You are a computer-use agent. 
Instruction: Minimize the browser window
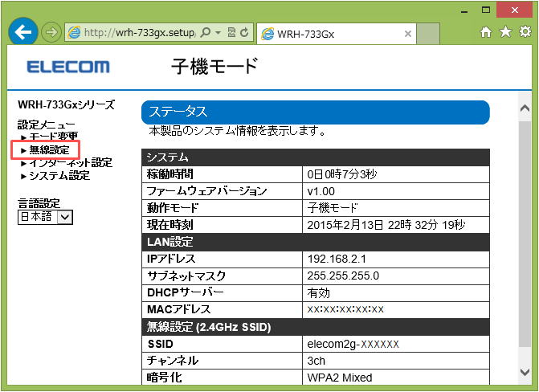[464, 10]
